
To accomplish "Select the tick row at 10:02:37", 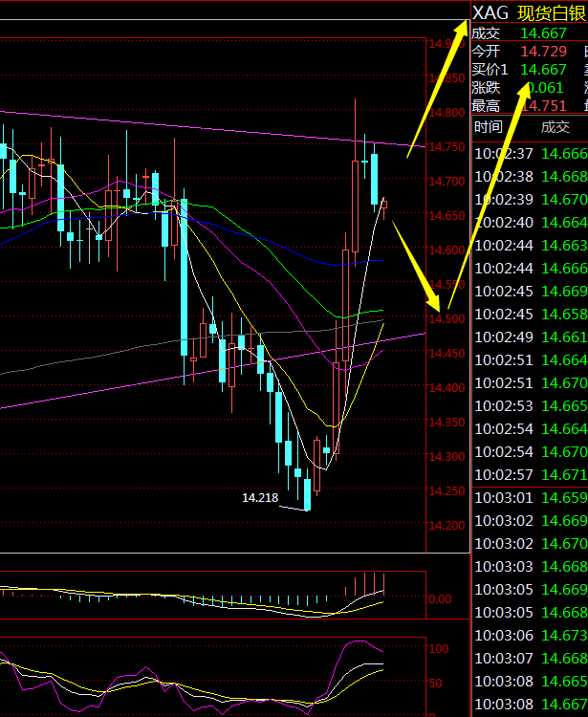I will (x=531, y=154).
